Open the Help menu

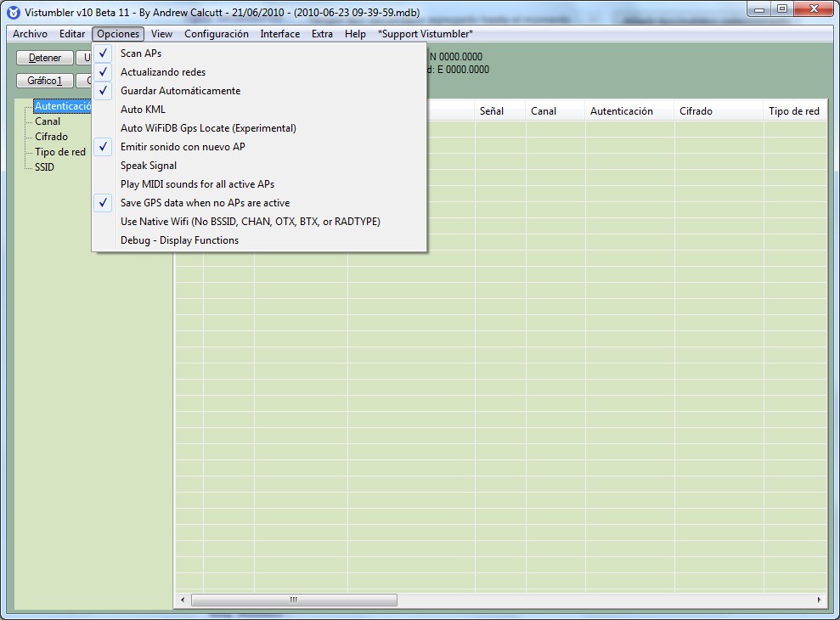pos(355,34)
